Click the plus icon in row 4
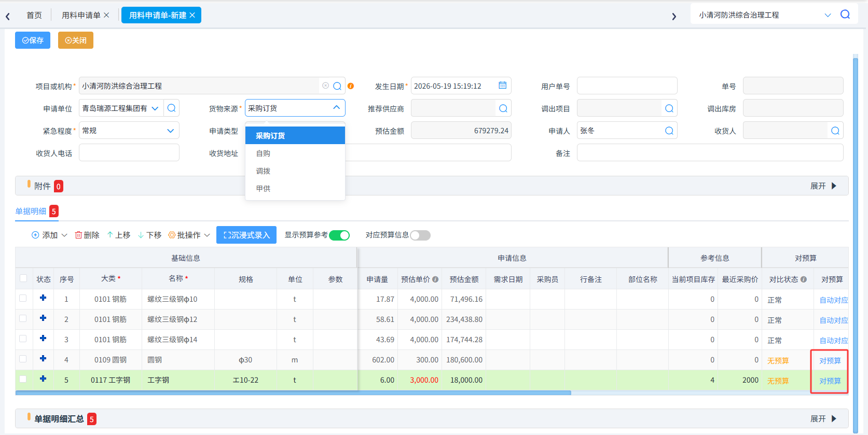868x435 pixels. 43,359
